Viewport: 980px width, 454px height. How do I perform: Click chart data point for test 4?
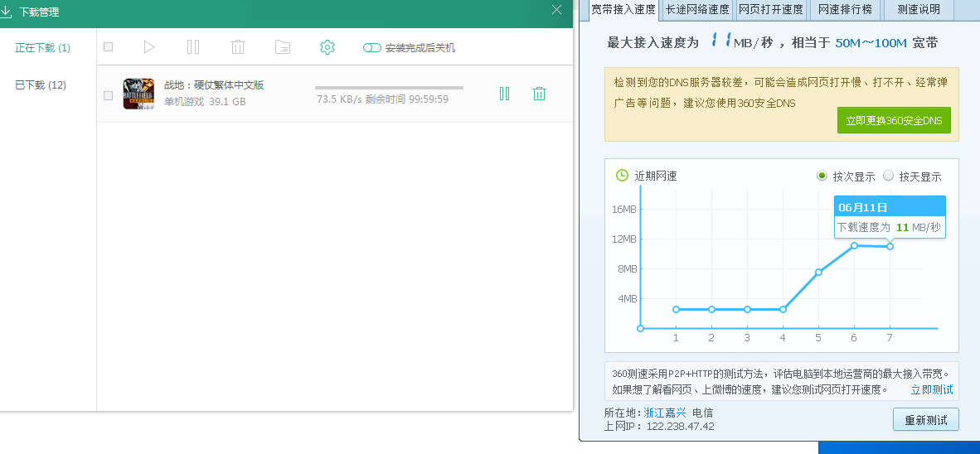click(x=783, y=309)
